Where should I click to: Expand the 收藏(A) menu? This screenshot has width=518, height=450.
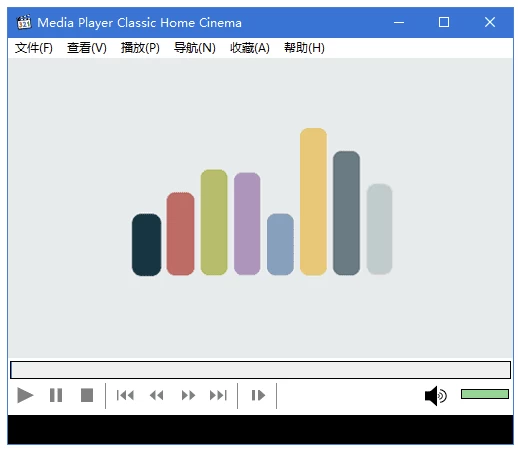click(x=250, y=48)
